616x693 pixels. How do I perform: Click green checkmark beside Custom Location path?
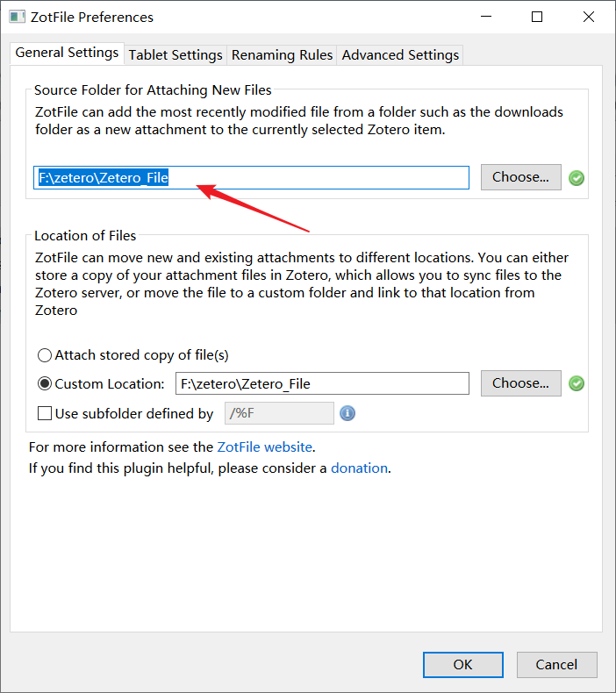pyautogui.click(x=577, y=383)
